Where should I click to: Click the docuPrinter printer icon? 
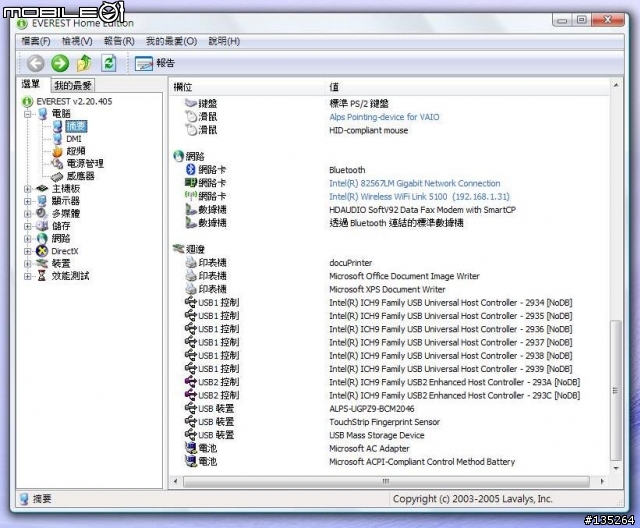coord(191,262)
